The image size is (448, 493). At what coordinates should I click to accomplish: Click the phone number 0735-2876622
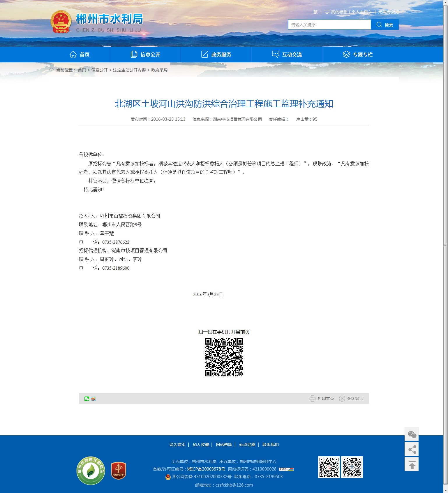[116, 242]
